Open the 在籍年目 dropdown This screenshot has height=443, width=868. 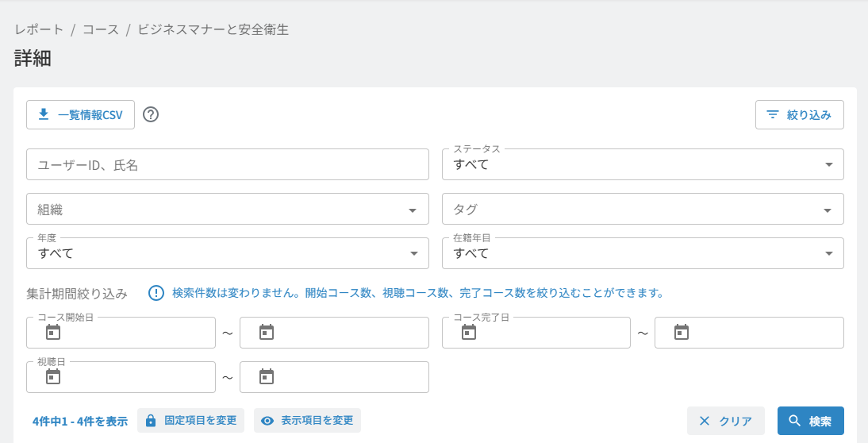(x=643, y=253)
